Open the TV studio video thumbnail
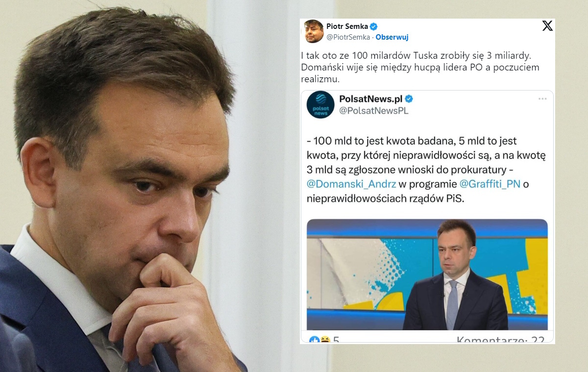The width and height of the screenshot is (588, 372). 427,275
